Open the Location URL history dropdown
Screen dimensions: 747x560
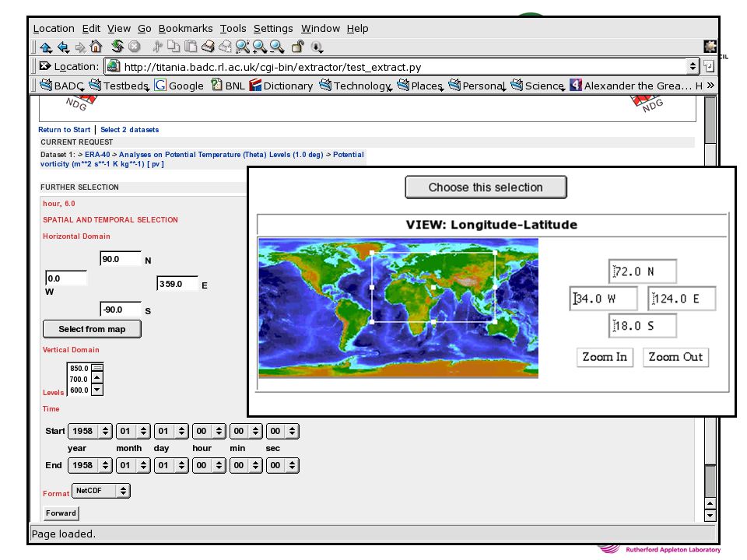click(x=693, y=66)
